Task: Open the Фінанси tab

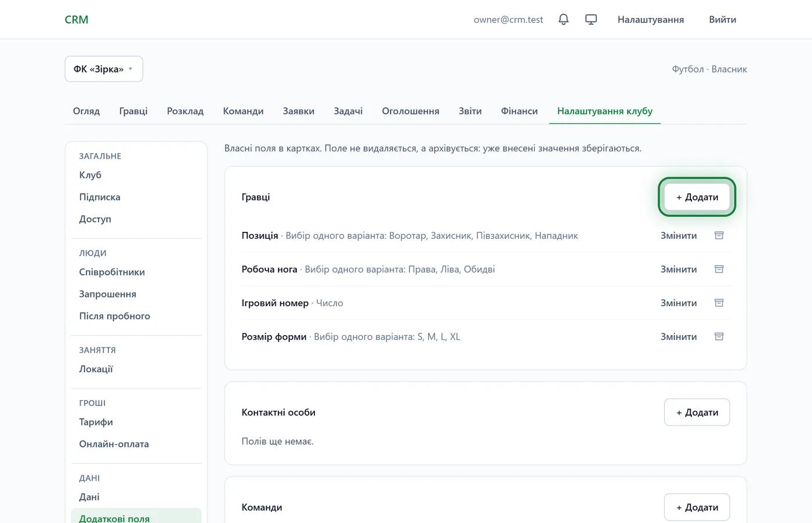Action: 519,111
